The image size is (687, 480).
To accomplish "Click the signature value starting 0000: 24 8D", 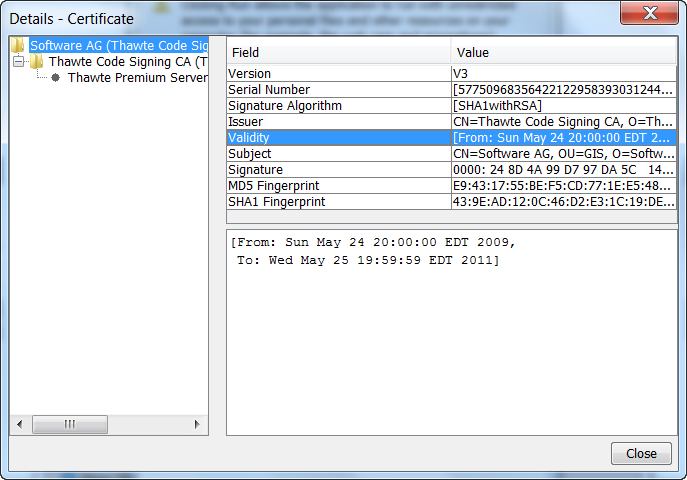I will pos(564,169).
